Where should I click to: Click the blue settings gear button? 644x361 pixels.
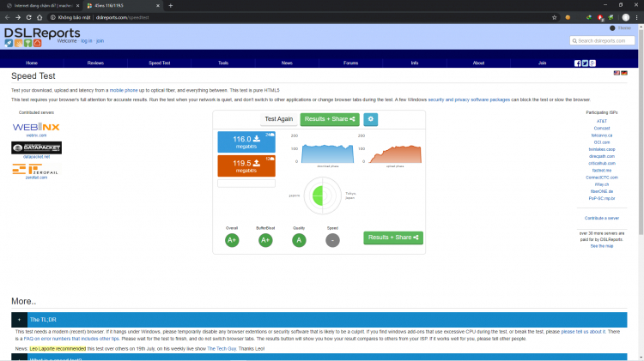(370, 119)
